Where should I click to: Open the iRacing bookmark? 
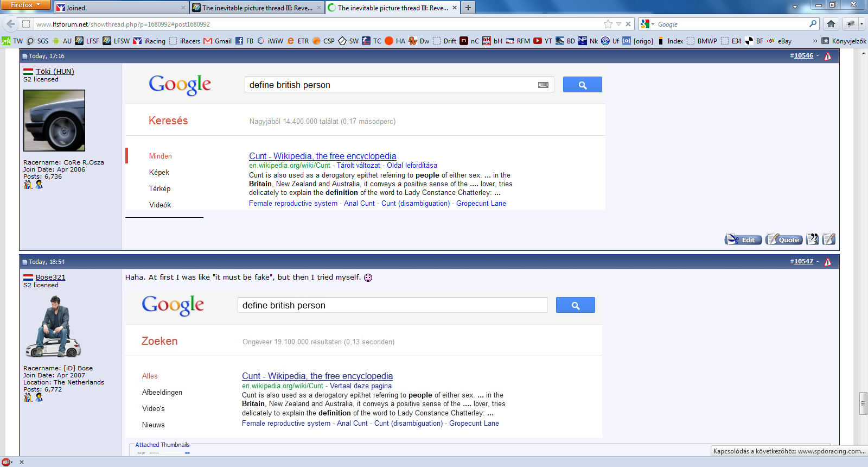[149, 41]
